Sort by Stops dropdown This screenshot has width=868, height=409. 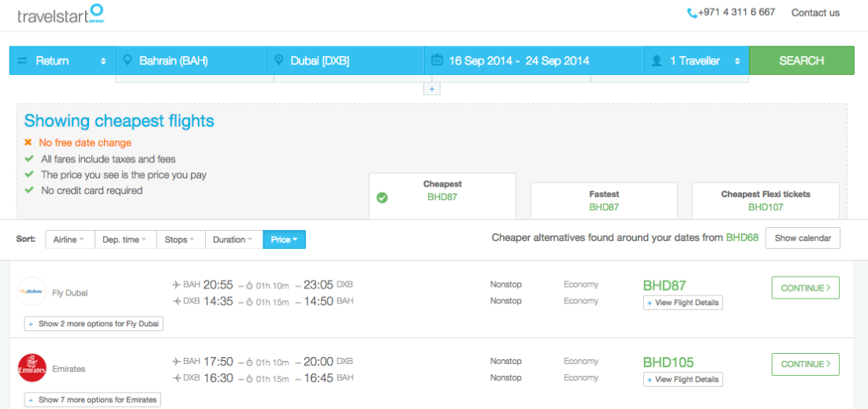point(181,240)
